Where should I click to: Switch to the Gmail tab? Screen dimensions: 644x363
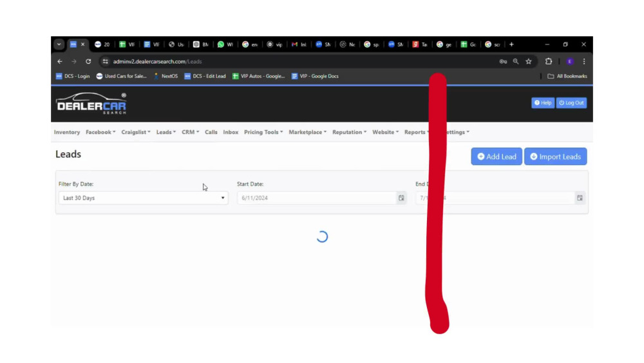(x=299, y=44)
